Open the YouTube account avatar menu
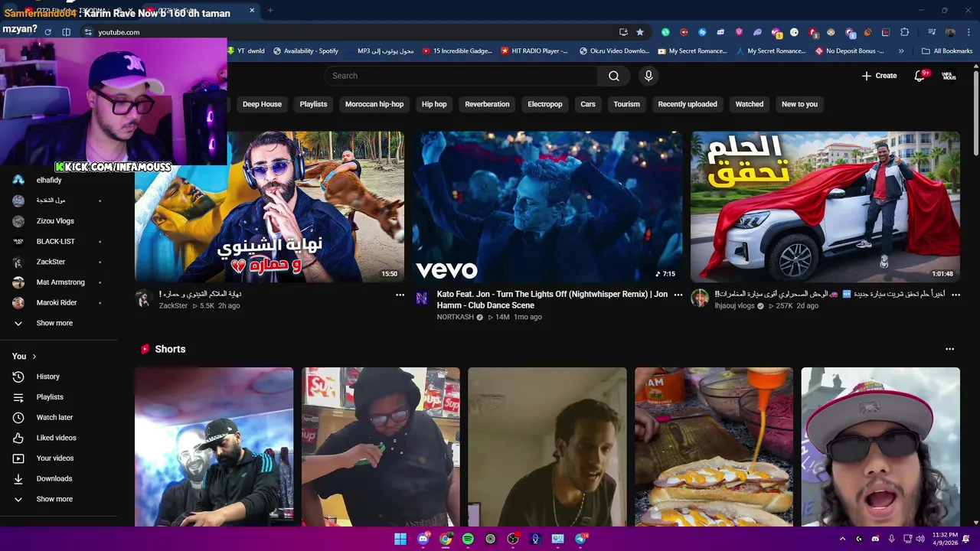The height and width of the screenshot is (551, 980). (x=949, y=76)
